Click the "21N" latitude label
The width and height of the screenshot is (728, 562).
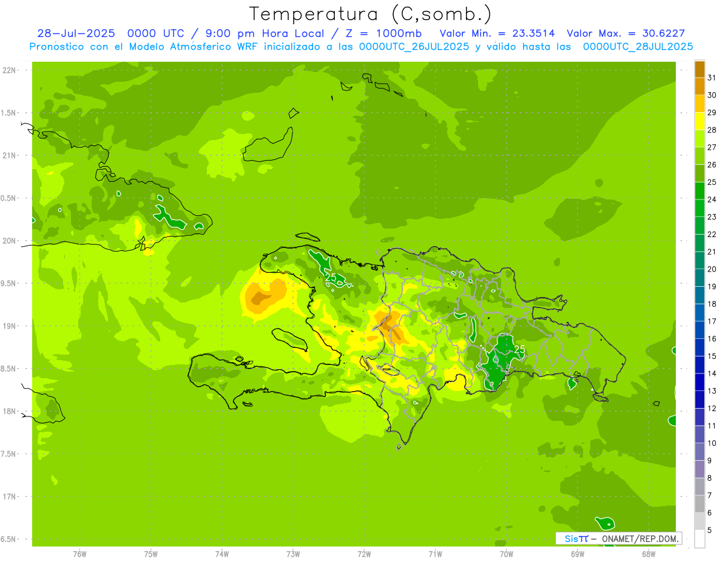click(x=8, y=155)
